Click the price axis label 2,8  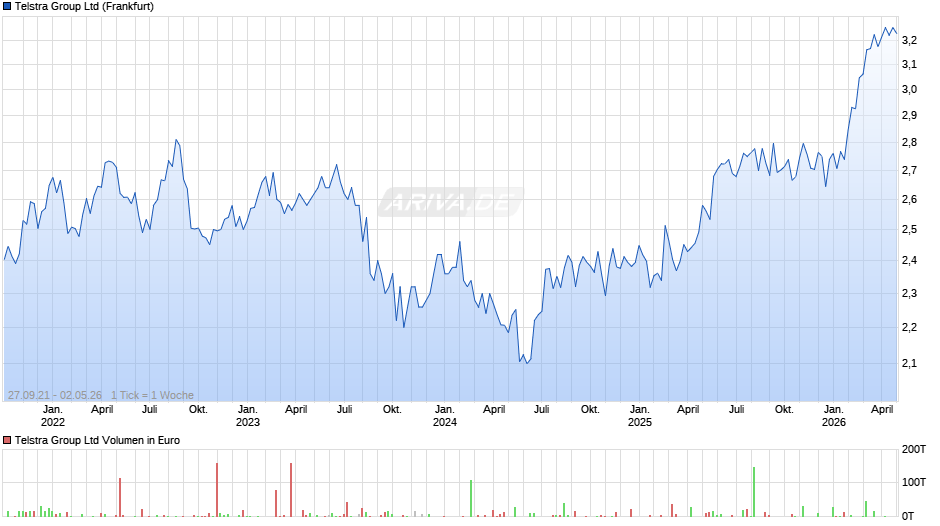click(x=909, y=142)
